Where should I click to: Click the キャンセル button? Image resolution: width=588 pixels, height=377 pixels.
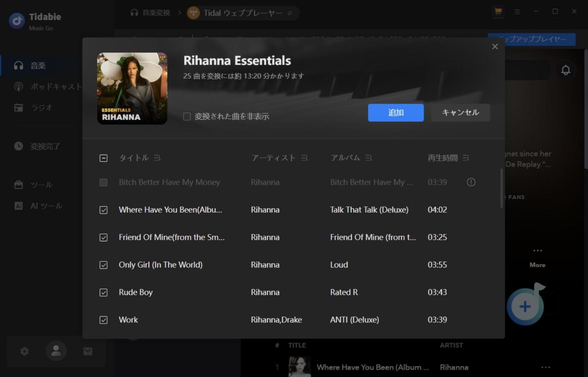pos(460,113)
